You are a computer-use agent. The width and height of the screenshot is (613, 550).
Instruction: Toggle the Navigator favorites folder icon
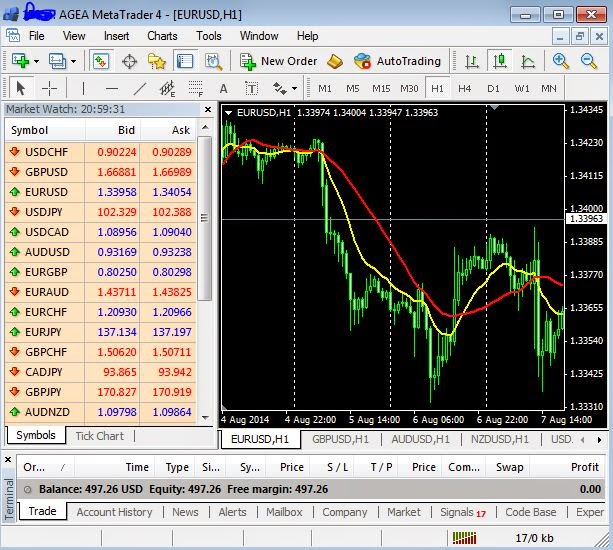tap(157, 61)
